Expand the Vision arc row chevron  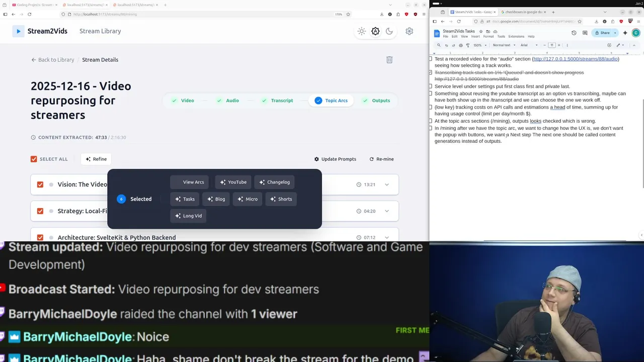[387, 185]
